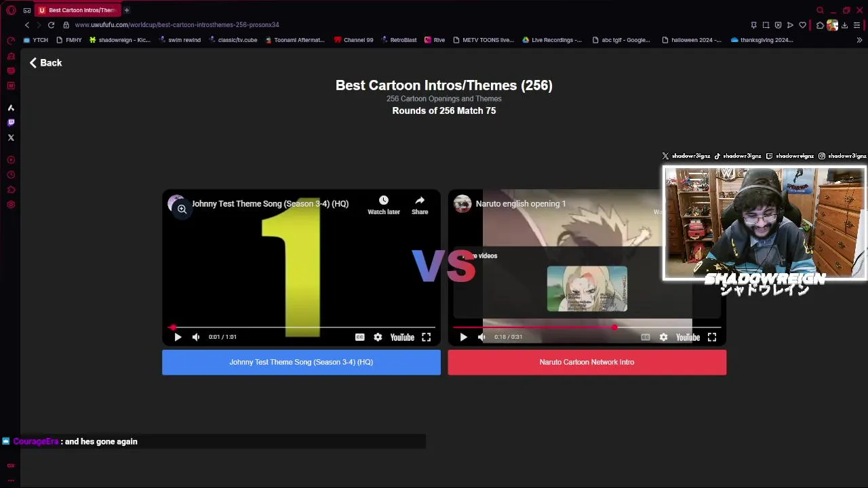This screenshot has height=488, width=868.
Task: Play the Naruto opening video
Action: click(x=463, y=337)
